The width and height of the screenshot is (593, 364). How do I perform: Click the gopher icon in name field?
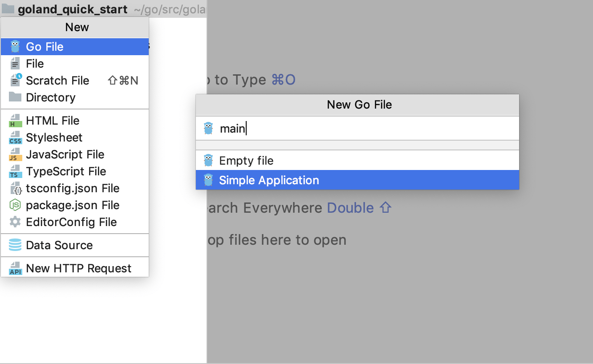pos(208,128)
